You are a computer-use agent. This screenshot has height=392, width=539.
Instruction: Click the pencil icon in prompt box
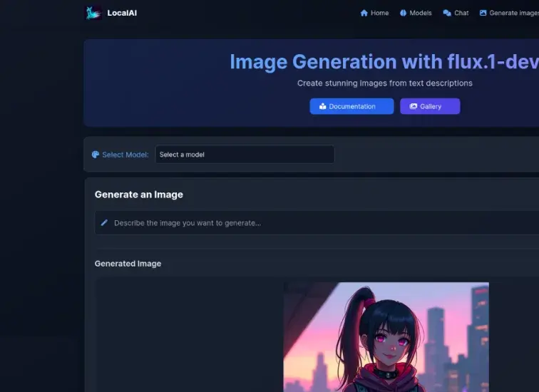coord(104,223)
